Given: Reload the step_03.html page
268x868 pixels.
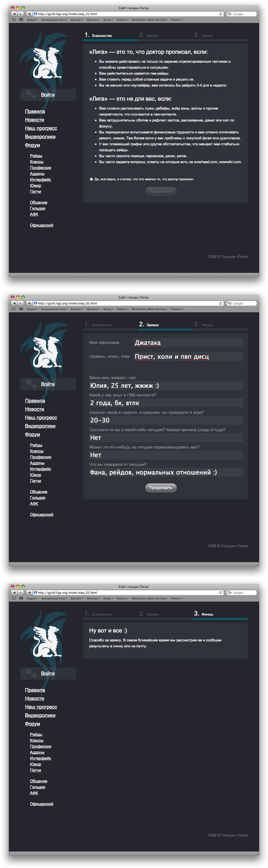Looking at the screenshot, I should coord(220,593).
